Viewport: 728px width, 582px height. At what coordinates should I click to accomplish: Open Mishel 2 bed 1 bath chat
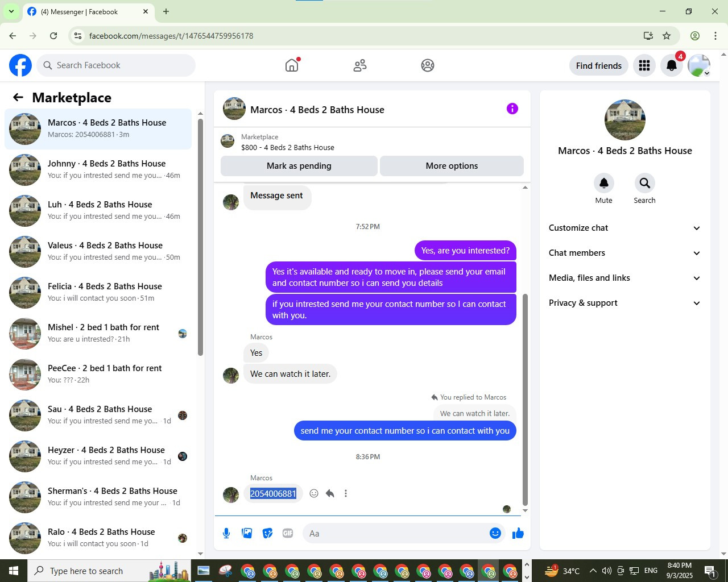click(98, 333)
